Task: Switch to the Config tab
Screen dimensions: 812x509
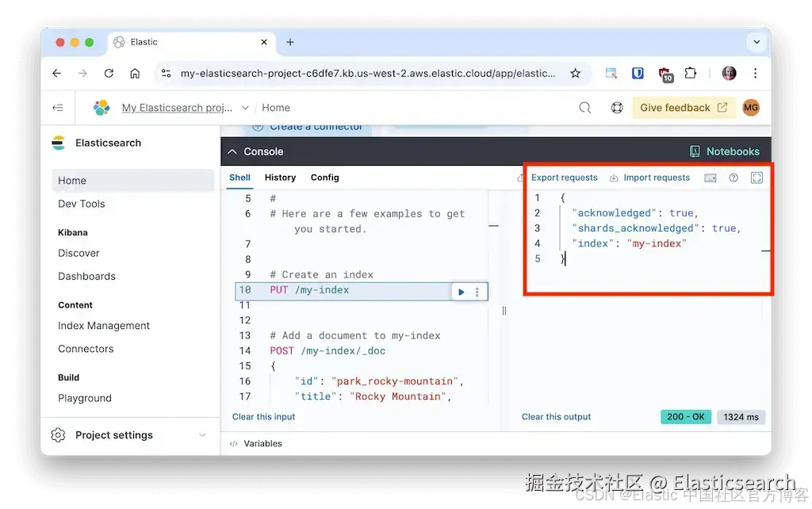Action: (x=324, y=178)
